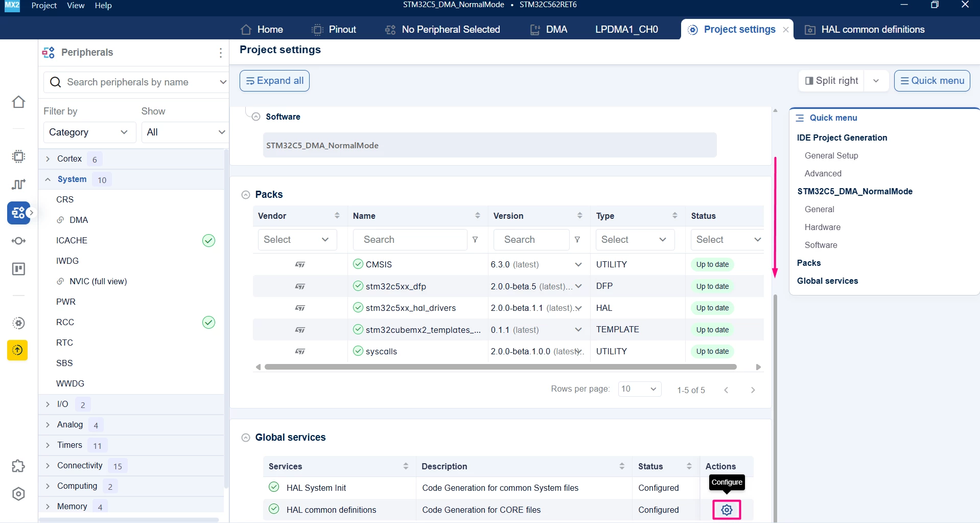Click the yellow code generation icon

pos(17,350)
